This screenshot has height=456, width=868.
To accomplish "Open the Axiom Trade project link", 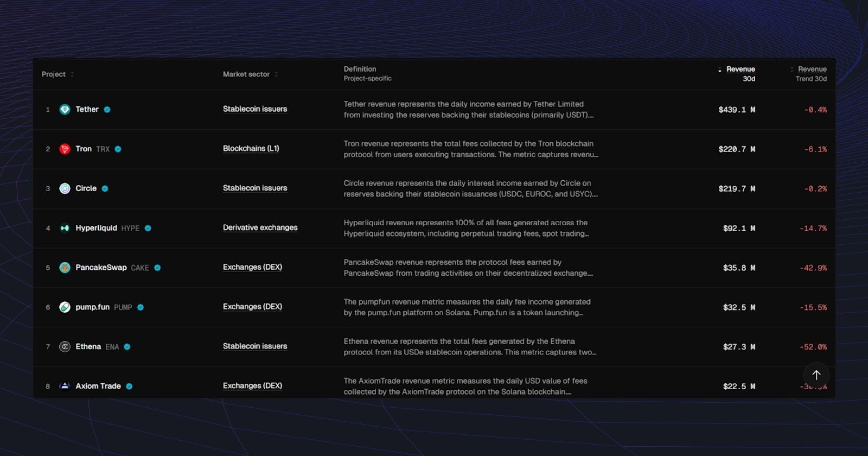I will (98, 386).
